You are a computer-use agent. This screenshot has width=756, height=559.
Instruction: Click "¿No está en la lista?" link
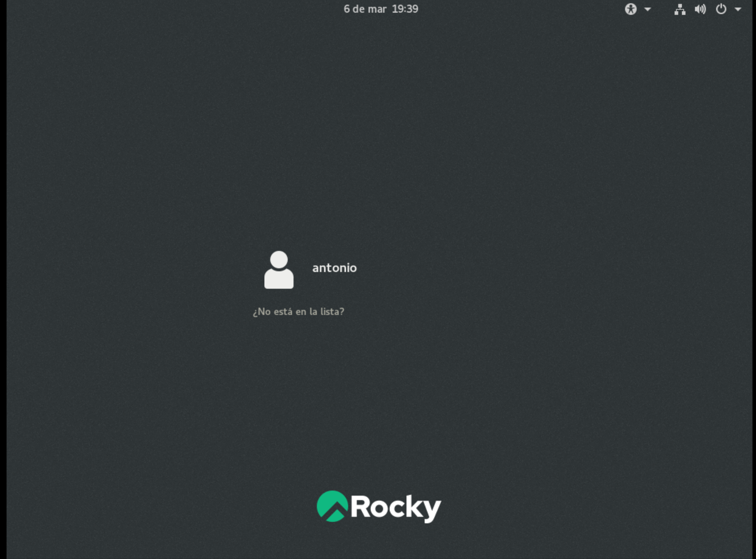[x=298, y=312]
